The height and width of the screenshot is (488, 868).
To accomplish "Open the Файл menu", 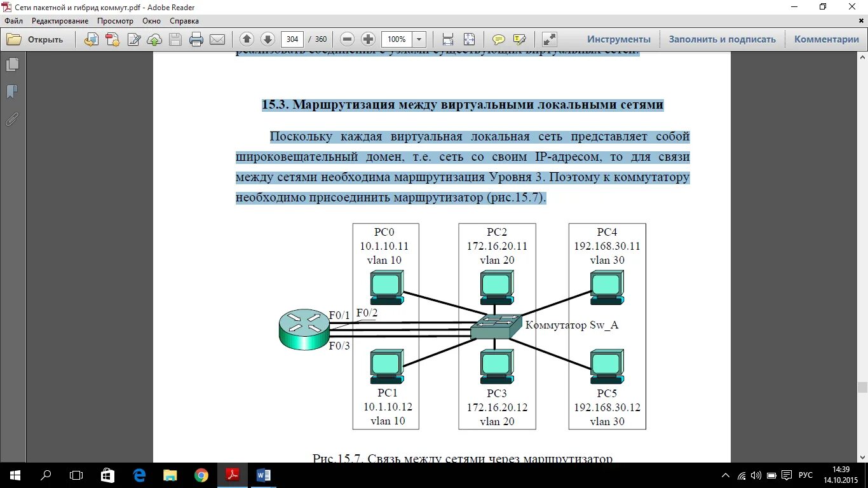I will (13, 21).
